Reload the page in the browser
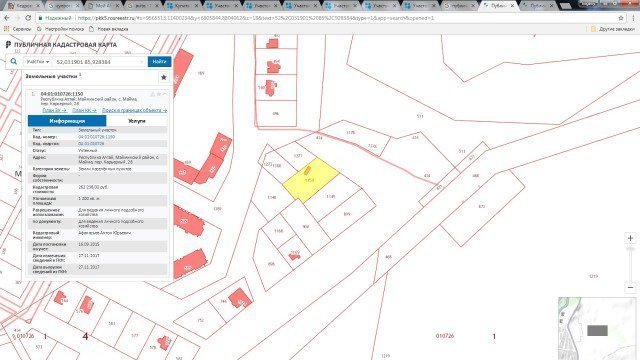The width and height of the screenshot is (640, 360). coord(28,18)
